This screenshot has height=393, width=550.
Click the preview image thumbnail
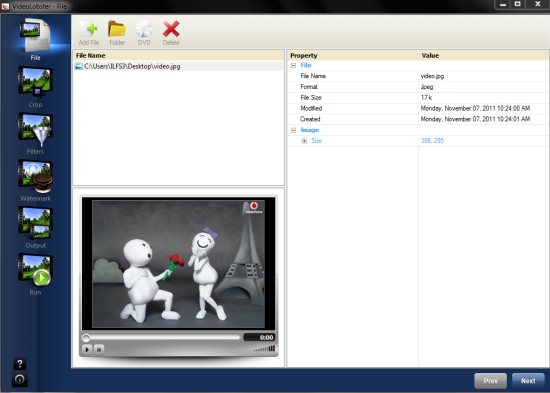coord(178,264)
